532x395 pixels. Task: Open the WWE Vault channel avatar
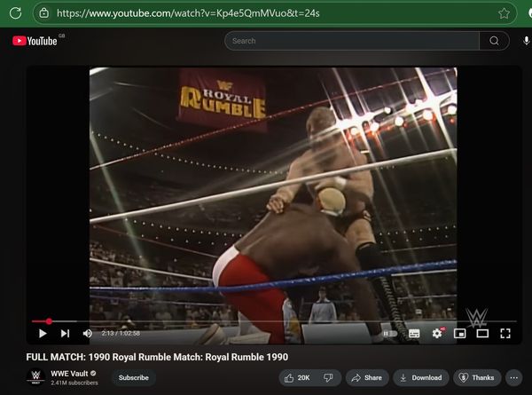click(x=35, y=377)
